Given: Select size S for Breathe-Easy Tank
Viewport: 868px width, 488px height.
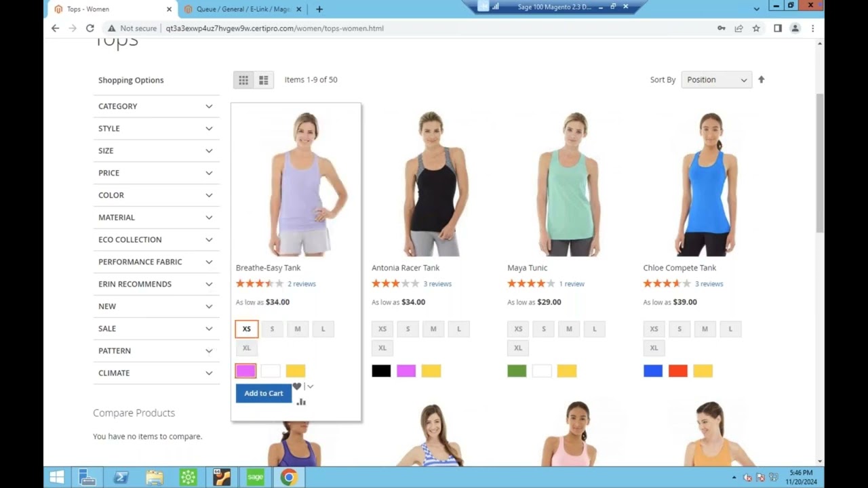Looking at the screenshot, I should pos(272,329).
